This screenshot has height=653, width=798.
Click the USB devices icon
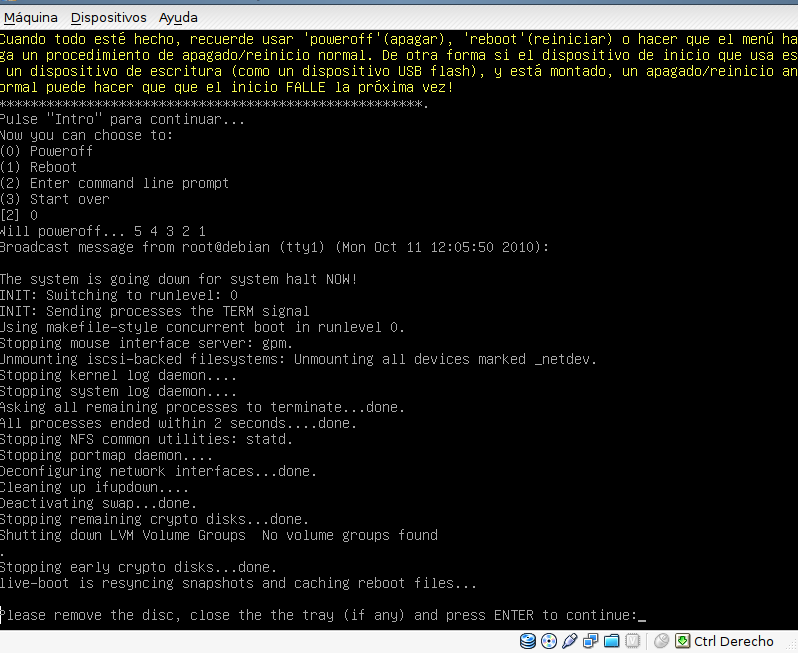click(x=570, y=641)
